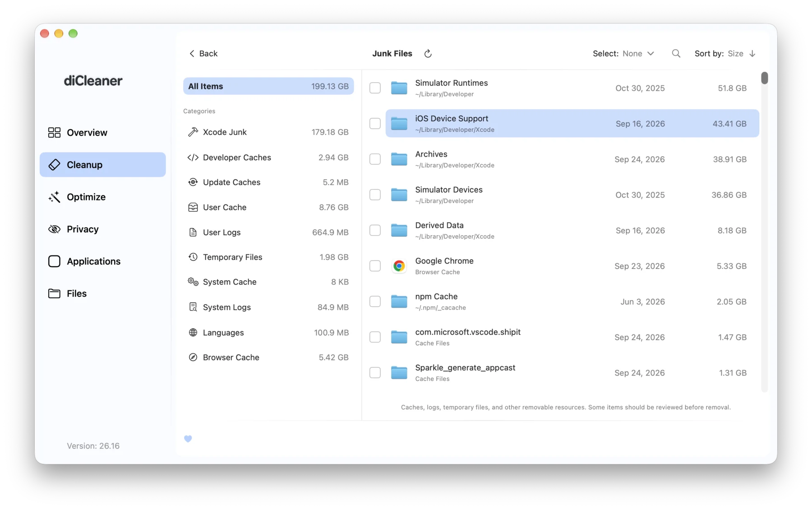Open the Files sidebar section
The height and width of the screenshot is (510, 812).
click(102, 293)
